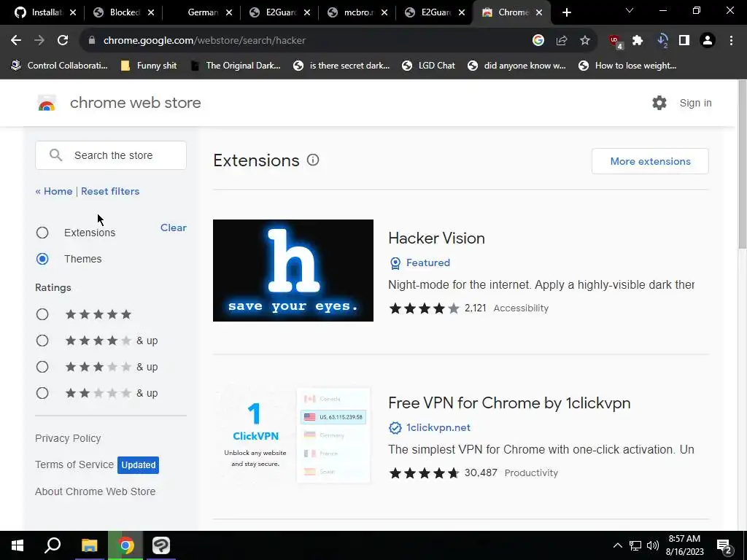Open the Privacy Policy link

(x=68, y=438)
